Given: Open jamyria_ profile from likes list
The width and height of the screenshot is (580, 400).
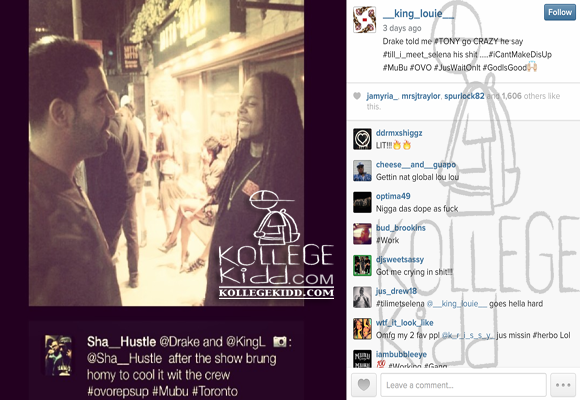Looking at the screenshot, I should pyautogui.click(x=382, y=96).
